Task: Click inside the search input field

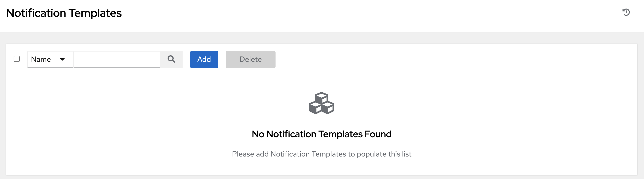Action: (116, 60)
